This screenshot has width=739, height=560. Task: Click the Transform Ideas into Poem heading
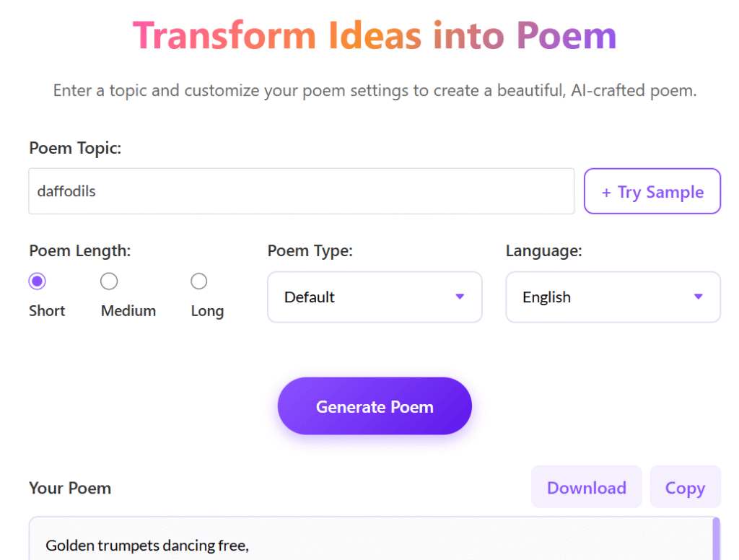pos(375,35)
